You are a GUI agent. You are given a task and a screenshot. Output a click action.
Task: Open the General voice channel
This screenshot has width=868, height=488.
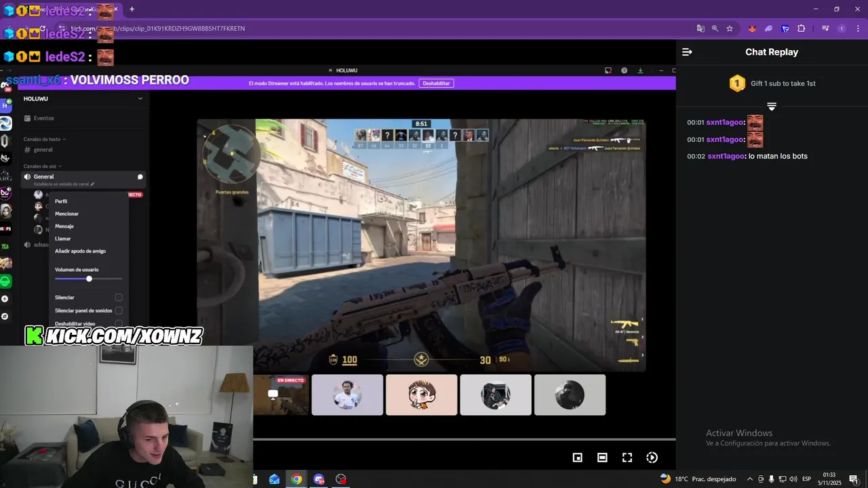[x=84, y=178]
